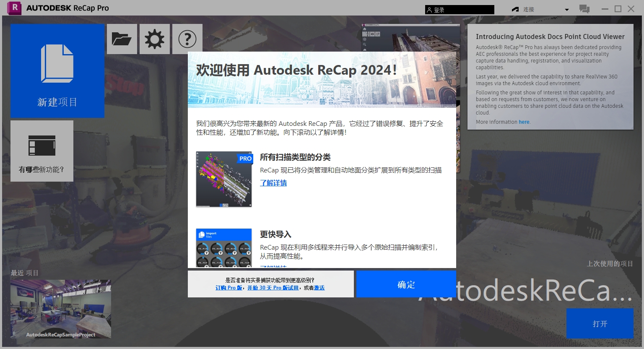Open settings with the gear icon
644x349 pixels.
(x=155, y=39)
